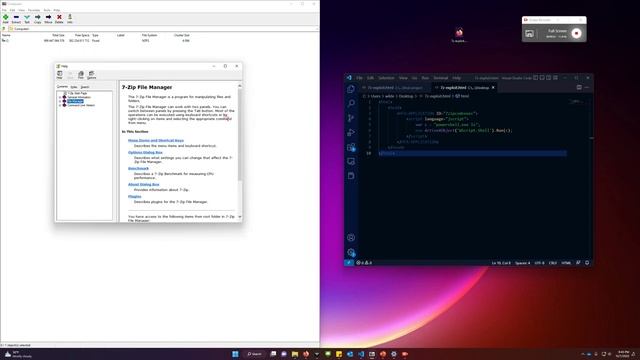Open Remote Explorer in VS Code activity bar

pyautogui.click(x=351, y=161)
